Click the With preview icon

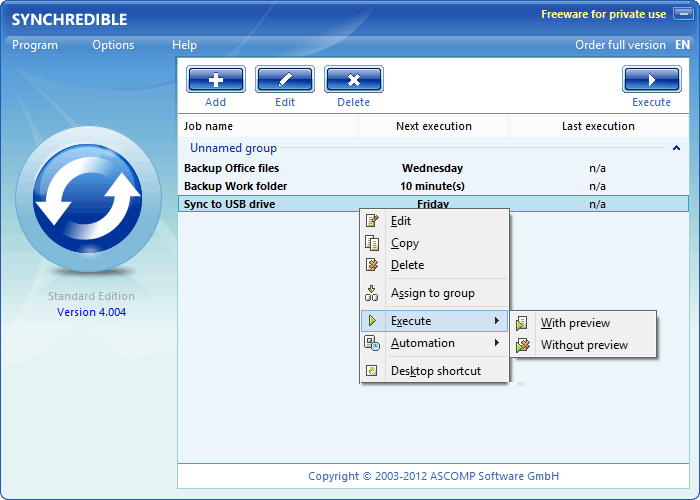522,323
